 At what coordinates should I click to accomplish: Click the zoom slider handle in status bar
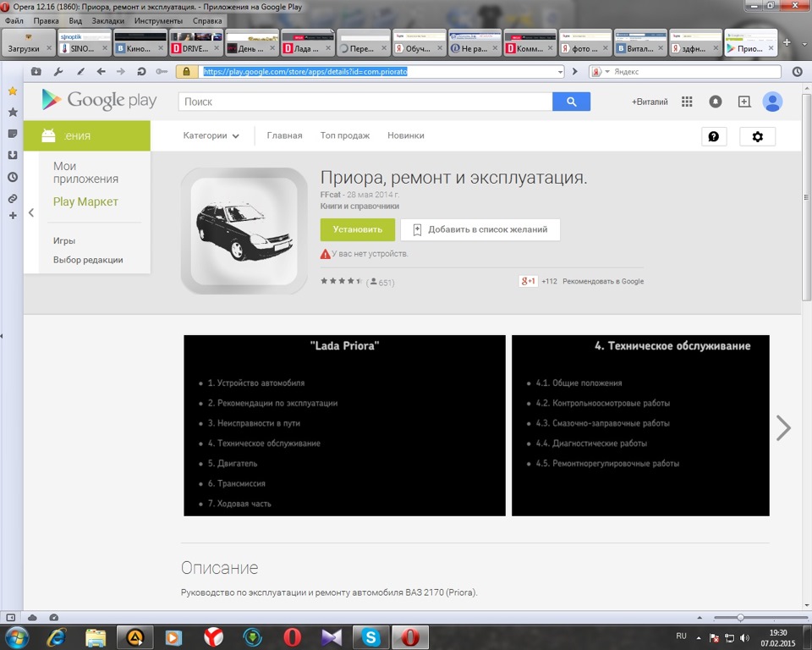[x=741, y=617]
